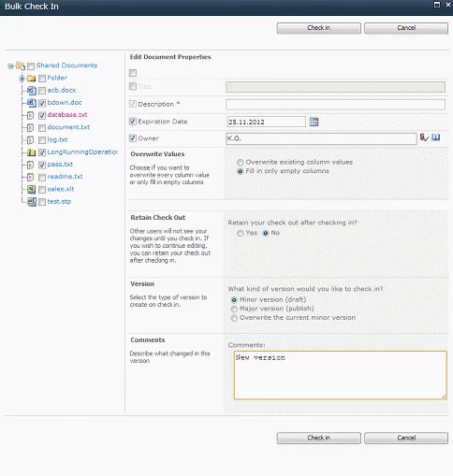Screen dimensions: 453x476
Task: Check the log.txt checkbox
Action: tap(42, 140)
